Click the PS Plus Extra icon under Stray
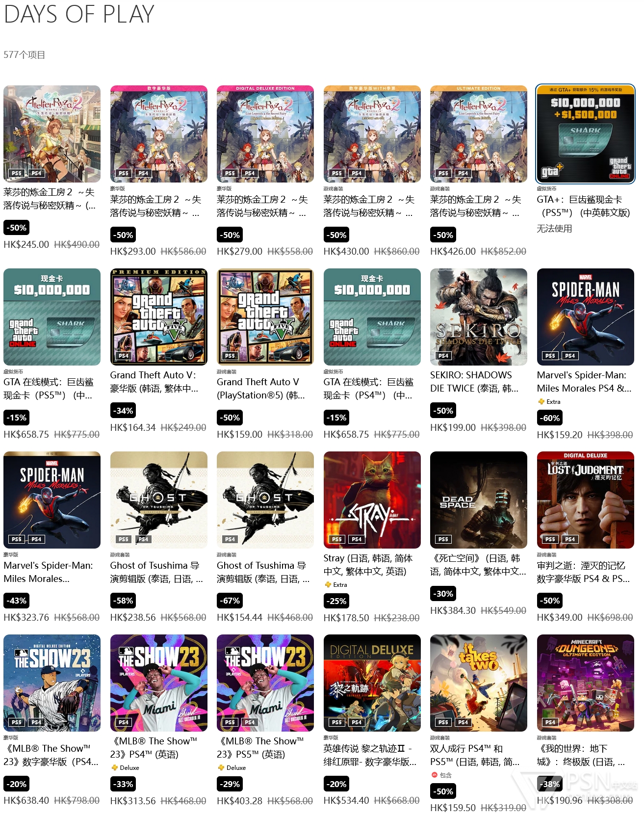The width and height of the screenshot is (644, 816). point(328,584)
